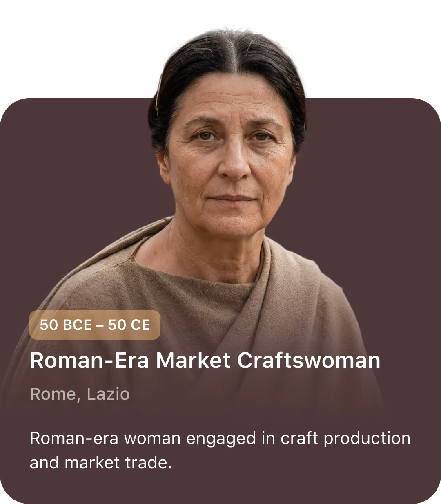The height and width of the screenshot is (504, 441).
Task: Click '50 CE' inside the date badge
Action: point(129,325)
